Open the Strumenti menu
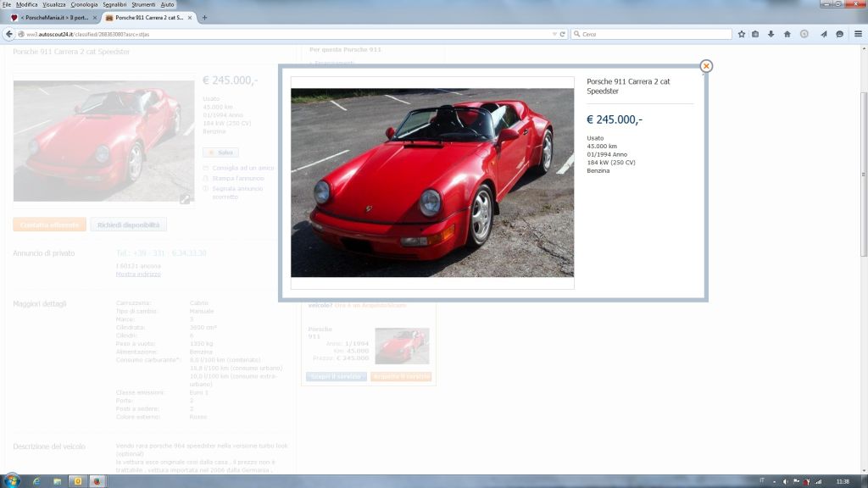Screen dimensions: 868x488 [143, 4]
